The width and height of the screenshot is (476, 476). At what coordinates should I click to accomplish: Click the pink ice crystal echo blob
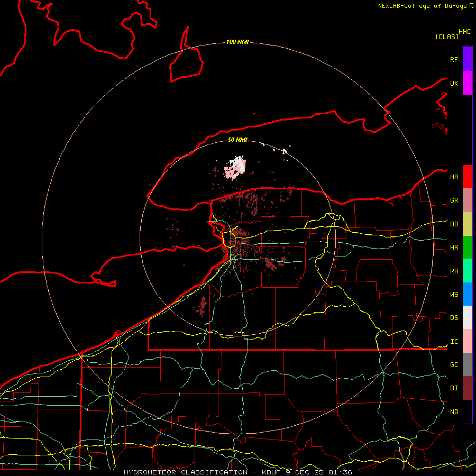click(235, 167)
